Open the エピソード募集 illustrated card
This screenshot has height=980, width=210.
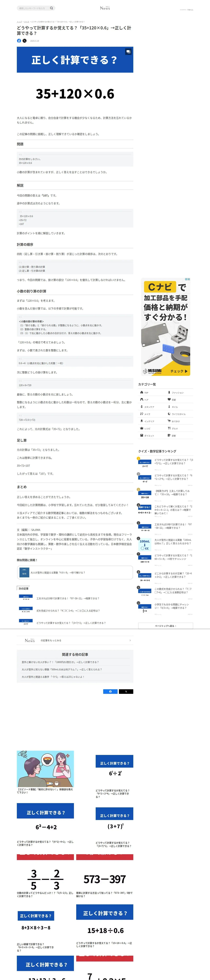click(45, 772)
